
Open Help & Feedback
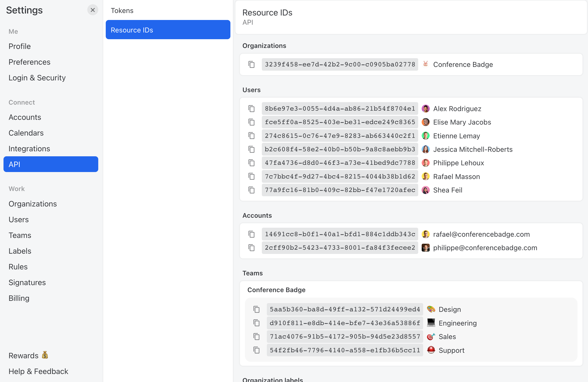click(38, 371)
